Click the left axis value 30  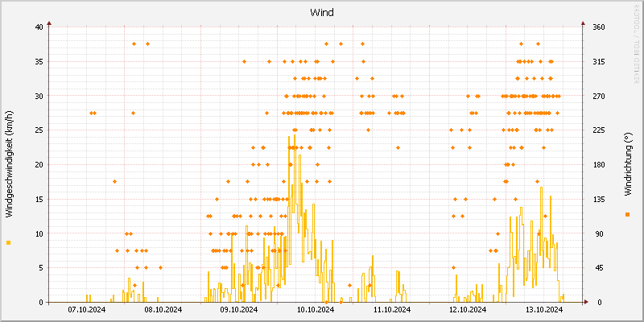[39, 96]
